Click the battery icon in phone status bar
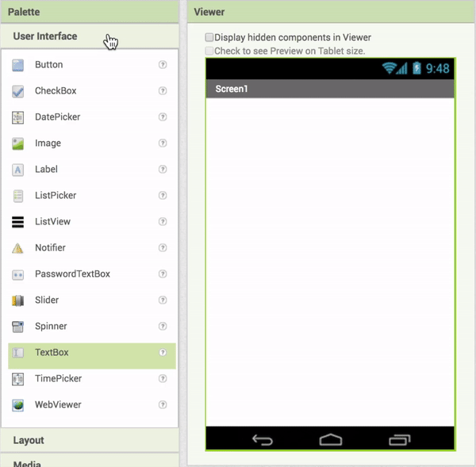Viewport: 476px width, 467px height. pos(416,68)
